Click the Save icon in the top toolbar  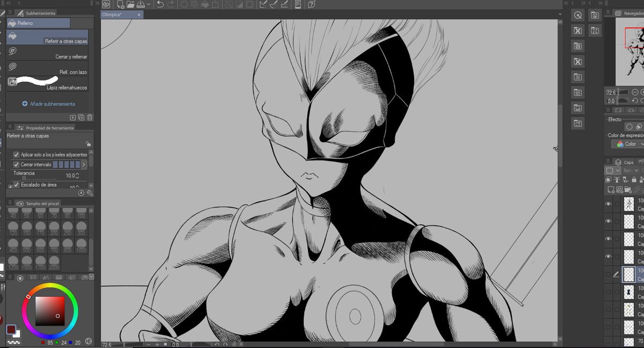[142, 4]
